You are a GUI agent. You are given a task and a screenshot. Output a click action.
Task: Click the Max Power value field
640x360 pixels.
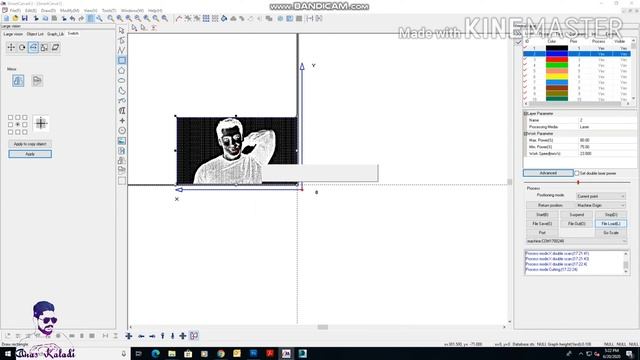[607, 140]
